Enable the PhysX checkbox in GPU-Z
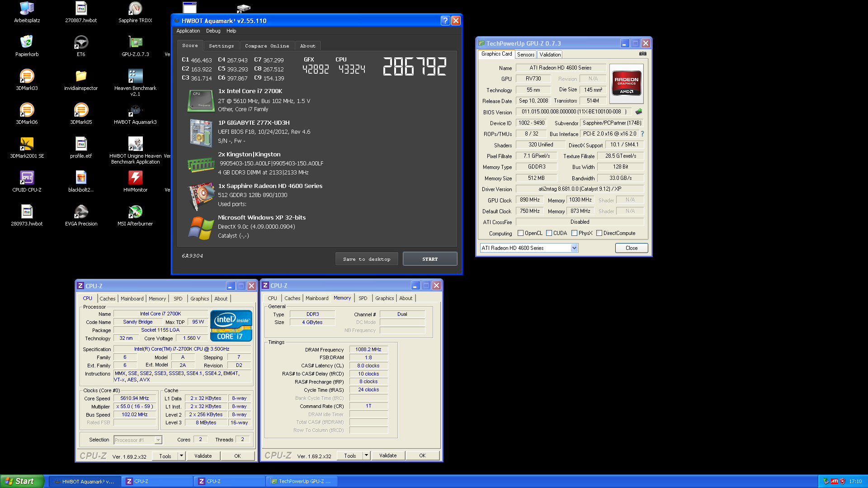868x488 pixels. point(574,233)
